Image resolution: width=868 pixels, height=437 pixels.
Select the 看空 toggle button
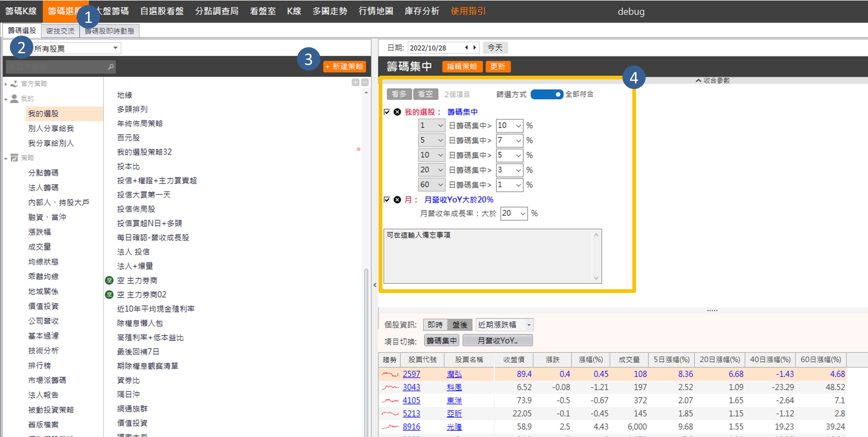click(425, 94)
